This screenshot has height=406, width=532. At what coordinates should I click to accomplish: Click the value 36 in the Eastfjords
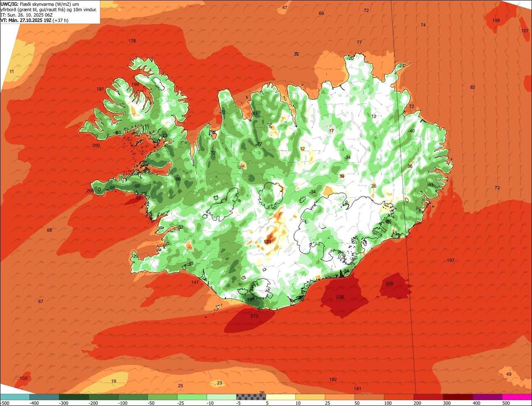pyautogui.click(x=409, y=166)
